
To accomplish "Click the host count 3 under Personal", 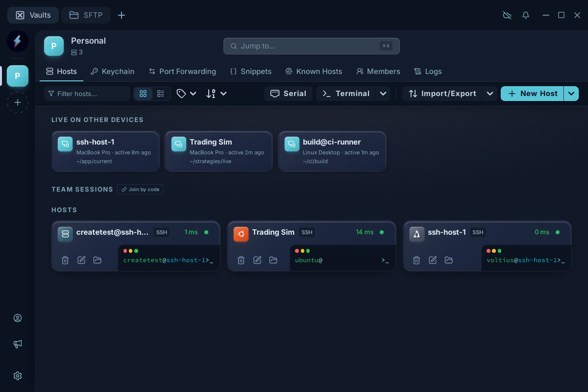I will click(x=77, y=52).
